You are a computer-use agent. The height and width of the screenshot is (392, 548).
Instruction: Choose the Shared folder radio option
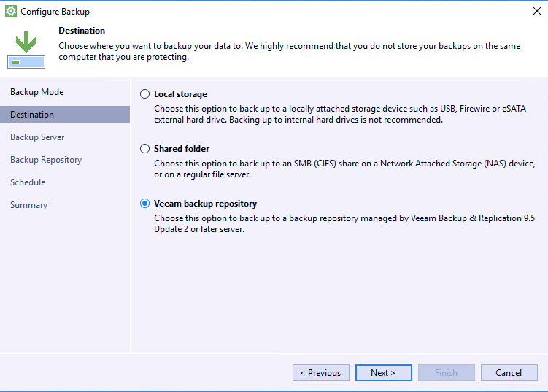click(145, 149)
